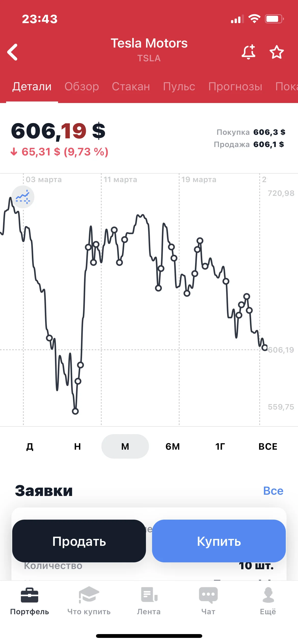
Task: Open Чат speech bubble icon
Action: [x=208, y=595]
